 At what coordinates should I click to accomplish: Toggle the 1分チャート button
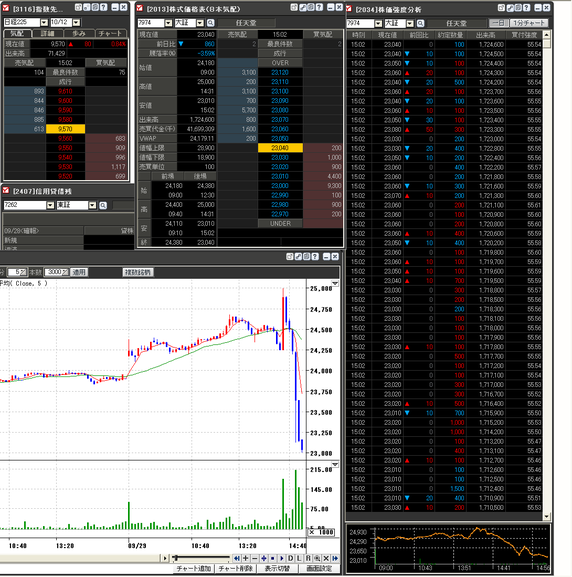coord(529,23)
